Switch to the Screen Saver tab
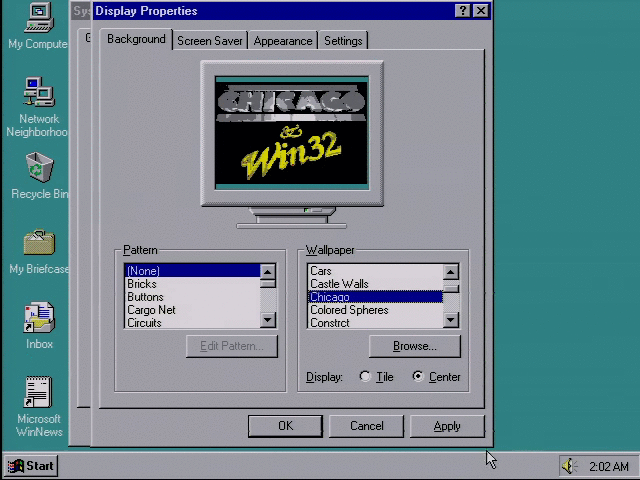The width and height of the screenshot is (640, 480). coord(210,41)
